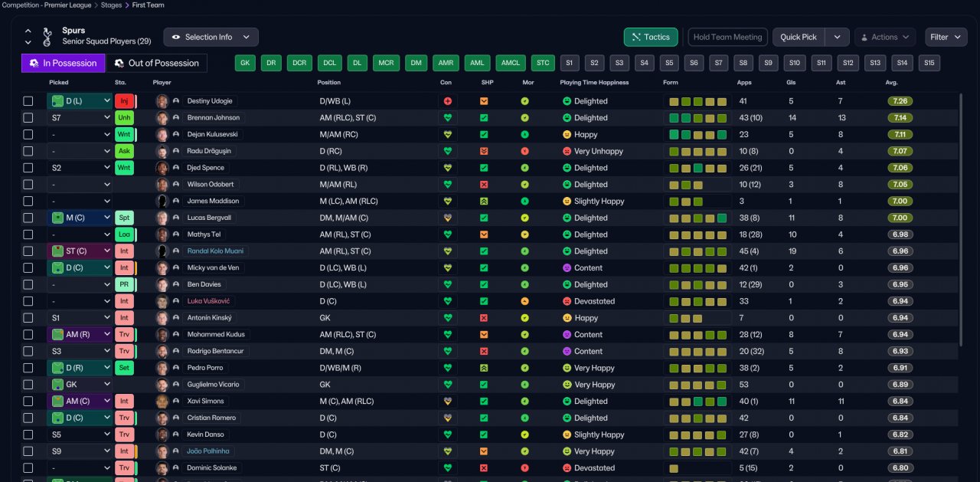Sort by the Playing Time Happiness header
This screenshot has width=980, height=482.
pyautogui.click(x=594, y=82)
